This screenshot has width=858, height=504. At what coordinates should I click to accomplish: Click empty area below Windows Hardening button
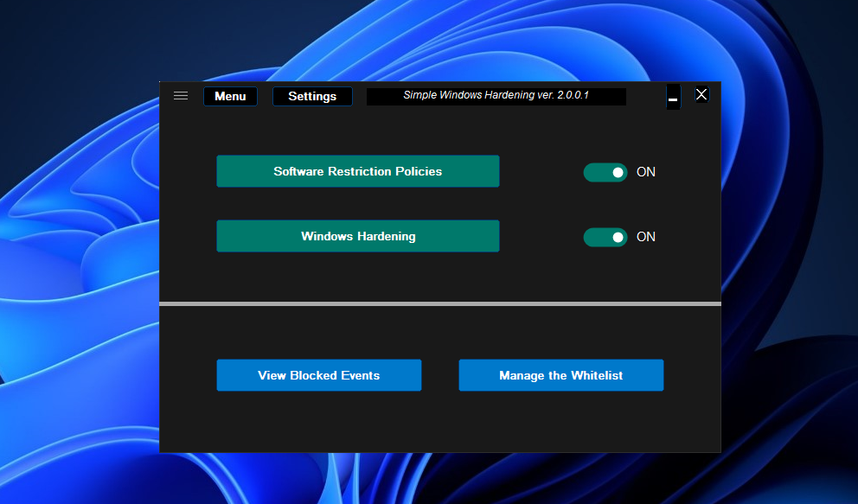(x=357, y=277)
